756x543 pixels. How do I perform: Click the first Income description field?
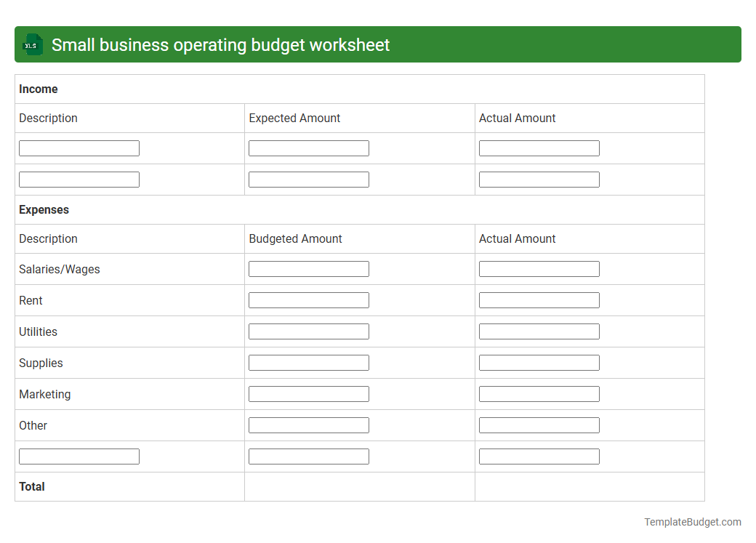79,148
